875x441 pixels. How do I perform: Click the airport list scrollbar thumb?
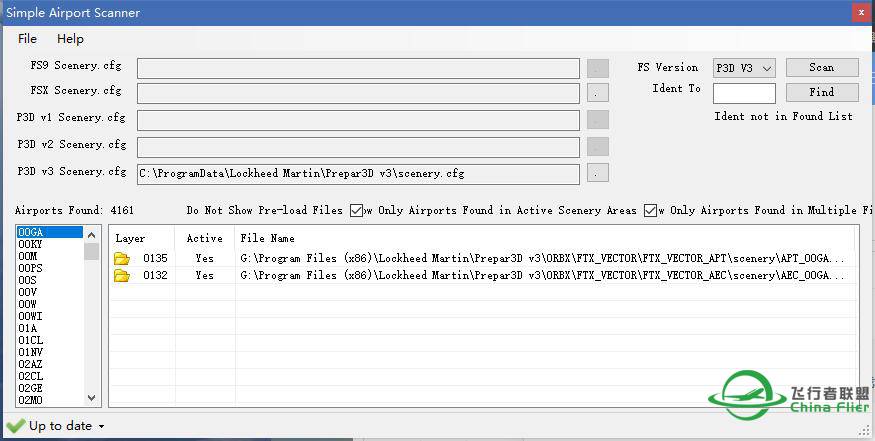(92, 252)
